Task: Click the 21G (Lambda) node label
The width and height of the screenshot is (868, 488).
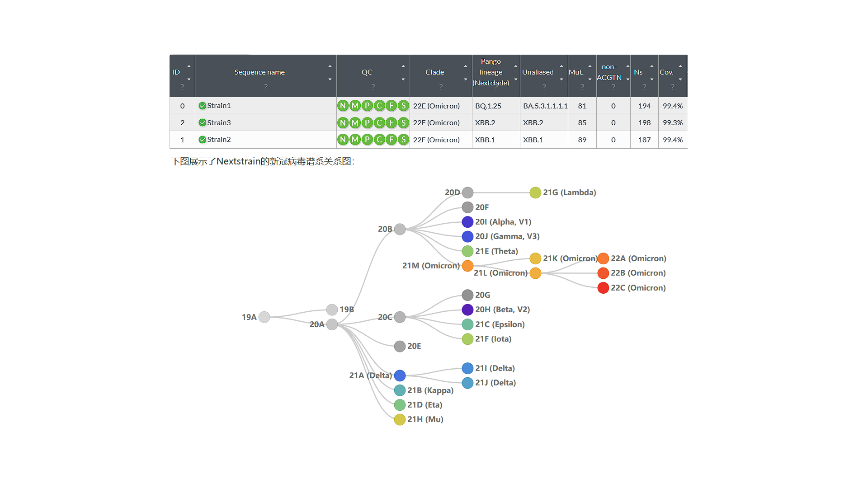Action: point(569,192)
